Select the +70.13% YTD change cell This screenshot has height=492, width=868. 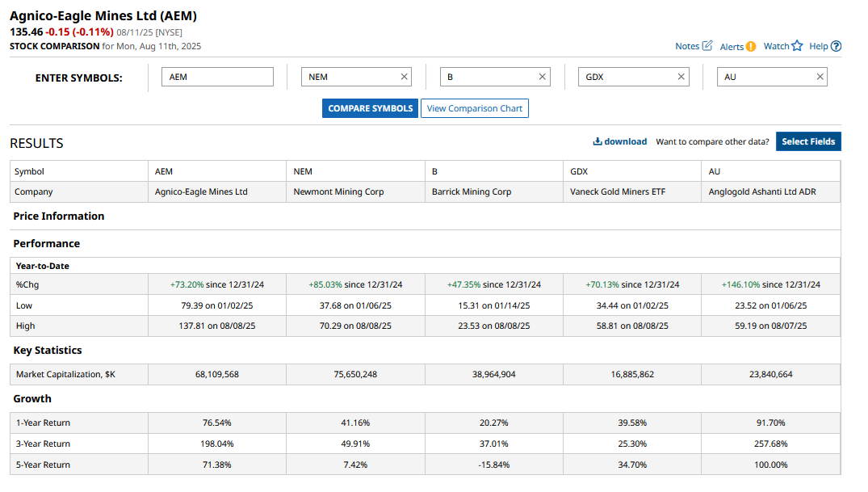[x=632, y=285]
